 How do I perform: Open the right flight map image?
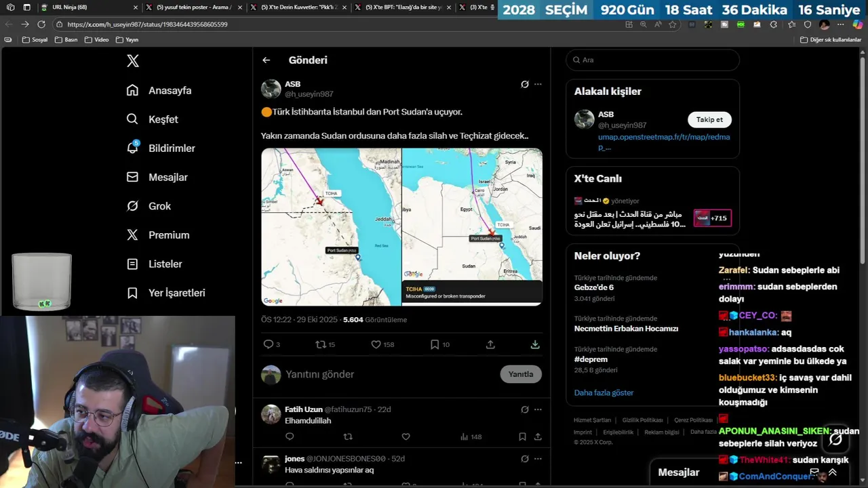[472, 227]
